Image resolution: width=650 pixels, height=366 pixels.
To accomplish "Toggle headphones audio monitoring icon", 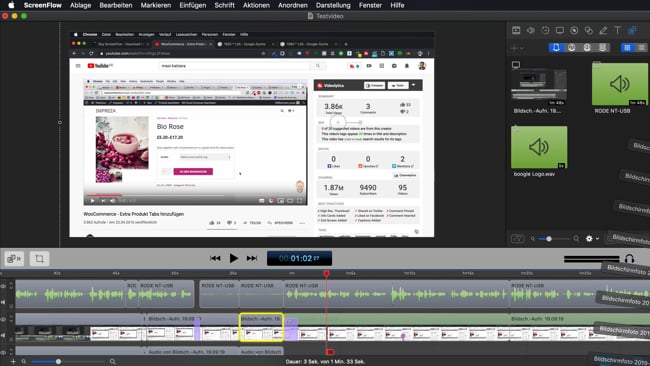I will (x=629, y=259).
